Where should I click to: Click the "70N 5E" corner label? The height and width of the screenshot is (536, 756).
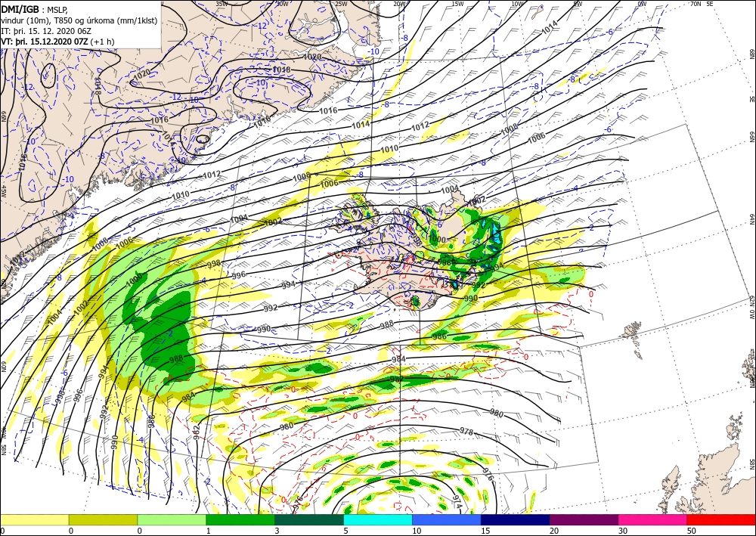702,4
